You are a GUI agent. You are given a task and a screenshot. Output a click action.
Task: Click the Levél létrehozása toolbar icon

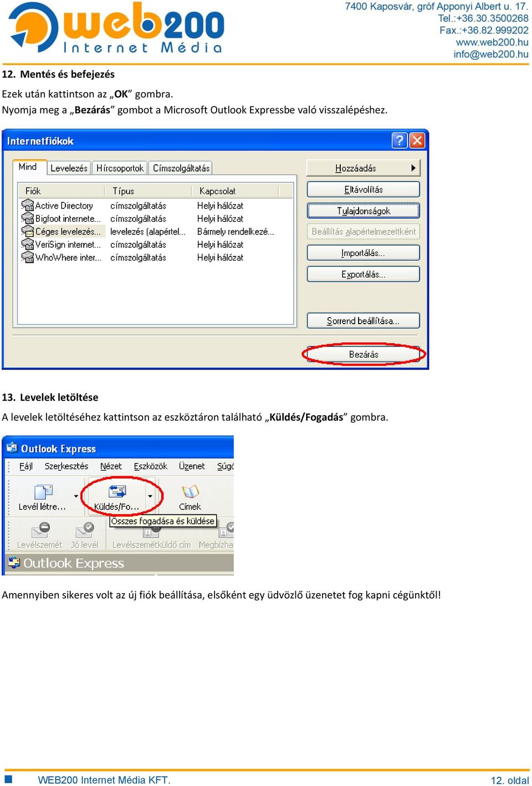point(43,492)
